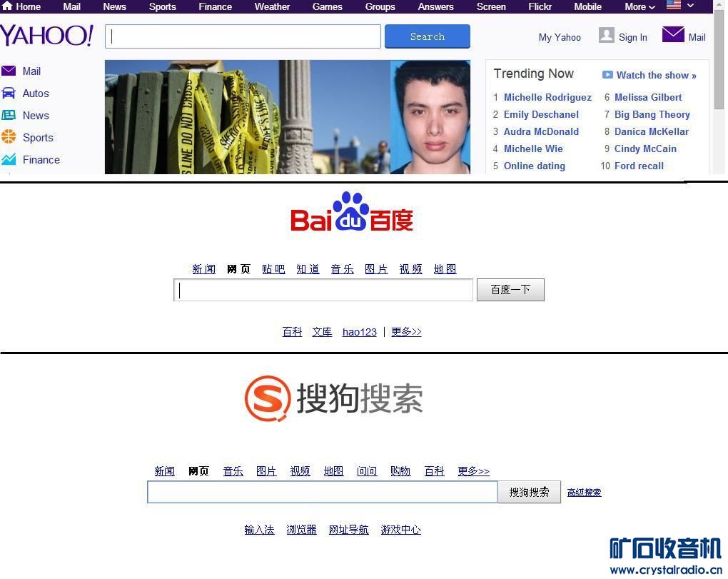The width and height of the screenshot is (728, 579).
Task: Select the Autos car icon
Action: tap(9, 94)
